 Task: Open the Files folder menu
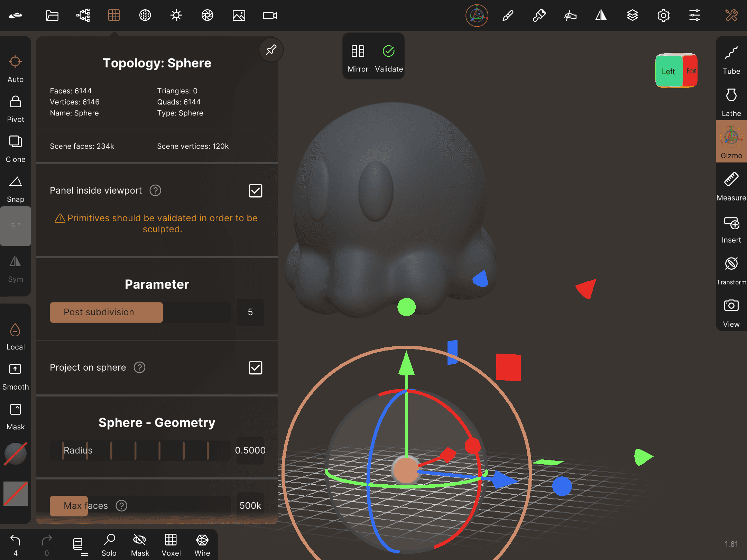point(52,16)
